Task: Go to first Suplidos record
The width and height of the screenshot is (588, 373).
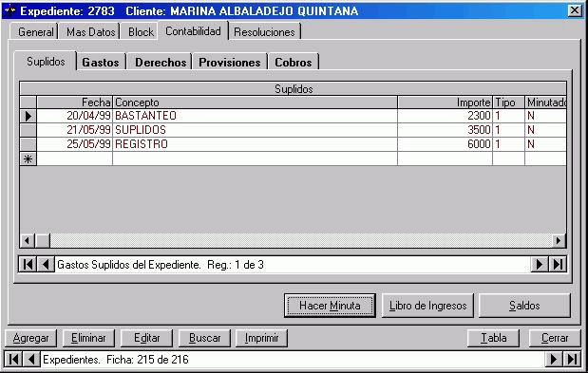Action: coord(28,265)
